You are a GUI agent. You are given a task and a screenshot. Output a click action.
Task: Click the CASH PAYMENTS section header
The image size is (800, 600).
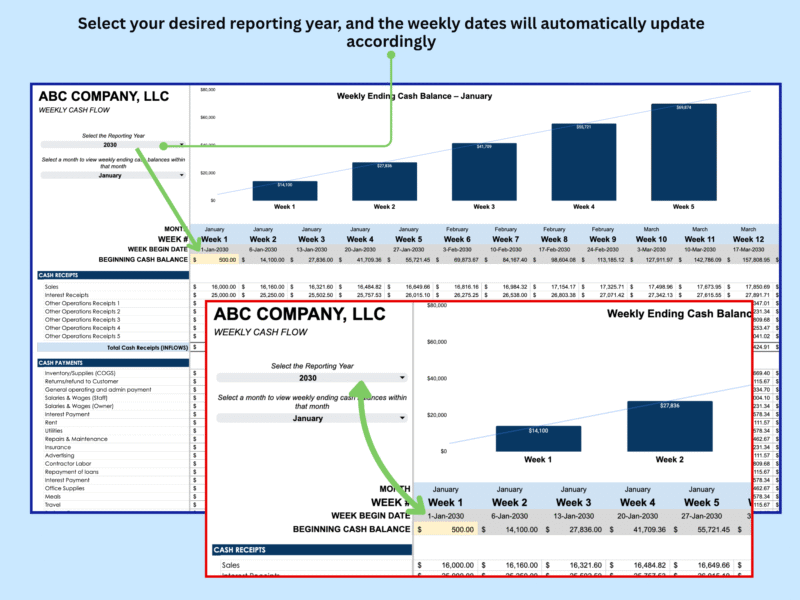(113, 363)
